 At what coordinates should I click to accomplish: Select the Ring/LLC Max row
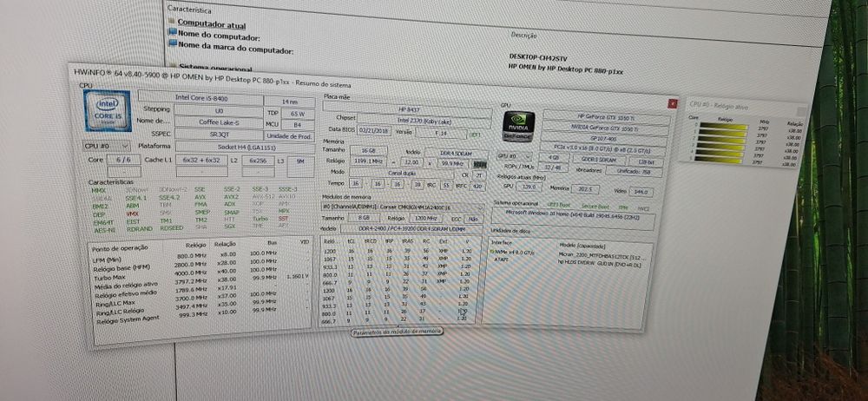(201, 300)
